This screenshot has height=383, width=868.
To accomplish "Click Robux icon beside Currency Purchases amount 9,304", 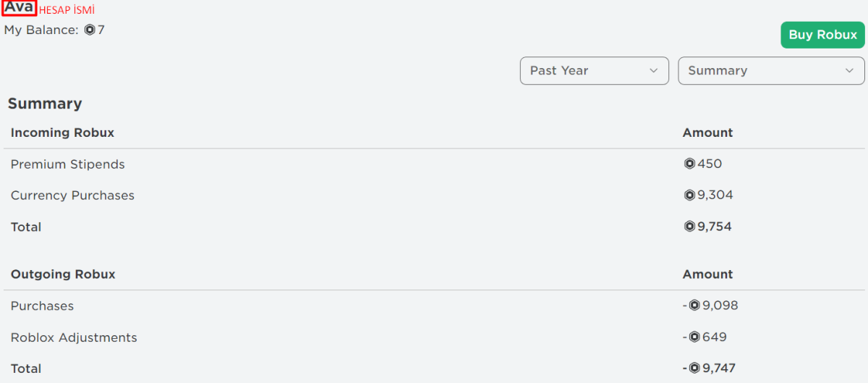I will (x=689, y=195).
